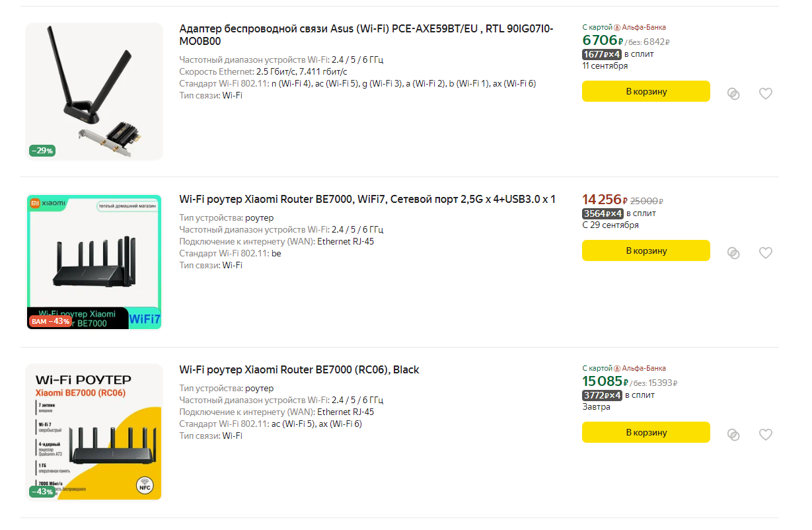
Task: Add 14 256 ₽ Xiaomi router to cart
Action: click(x=646, y=250)
